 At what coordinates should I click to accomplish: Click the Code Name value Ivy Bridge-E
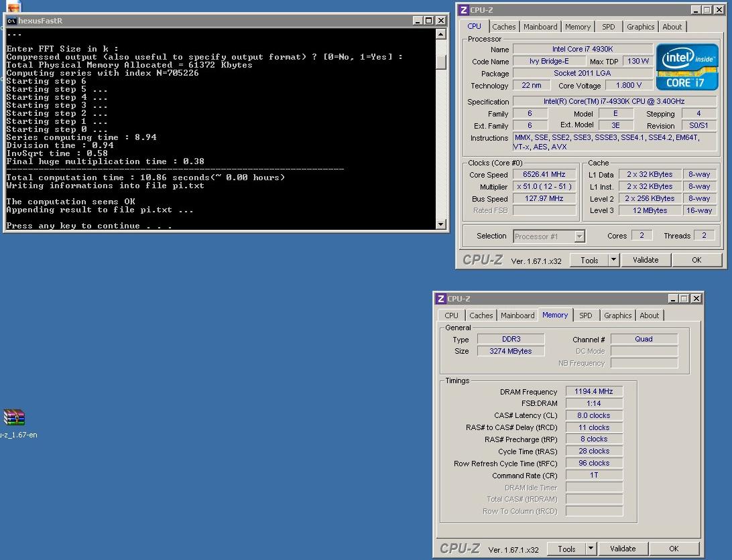[x=549, y=61]
